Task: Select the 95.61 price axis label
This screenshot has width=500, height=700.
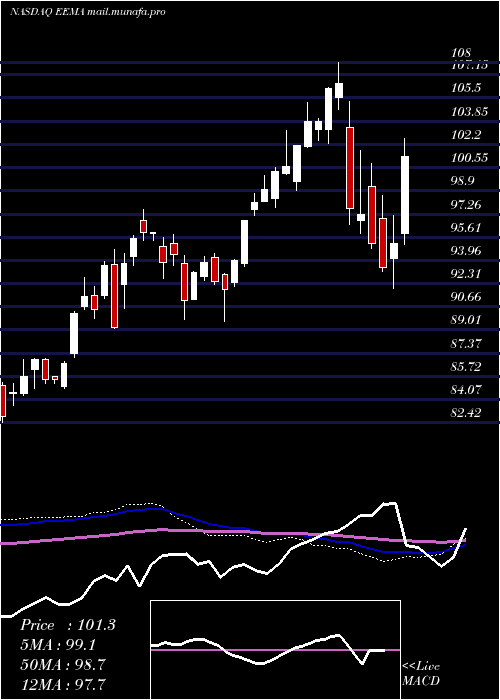Action: [x=467, y=228]
